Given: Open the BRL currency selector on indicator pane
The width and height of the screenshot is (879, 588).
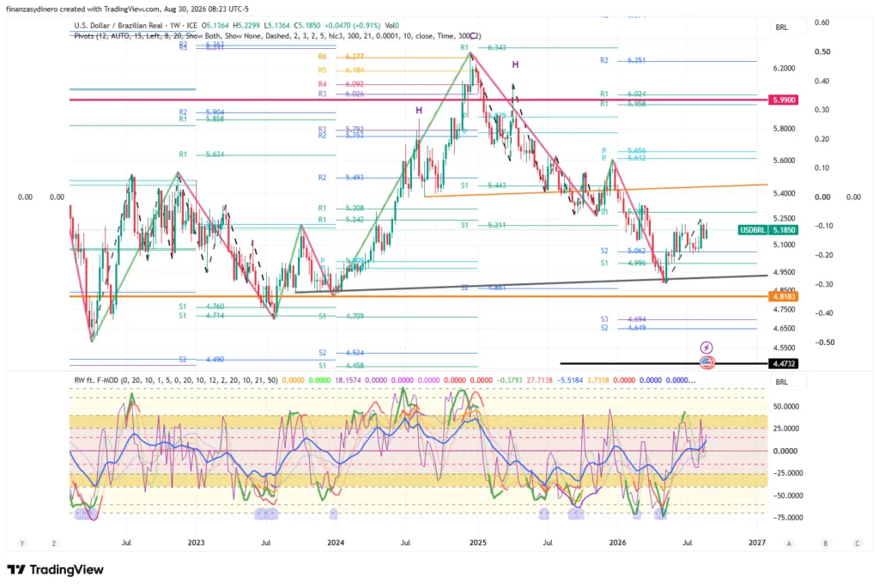Looking at the screenshot, I should [788, 382].
